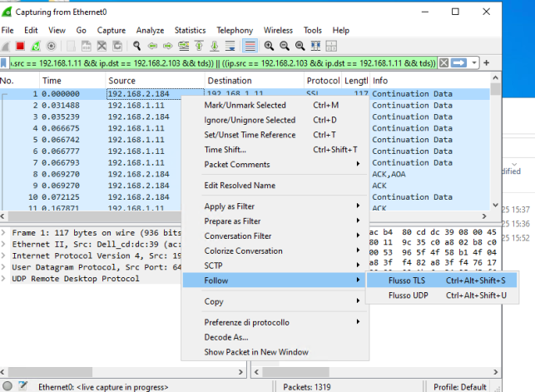Screen dimensions: 535x392
Task: Click the Open capture file icon
Action: coord(71,46)
